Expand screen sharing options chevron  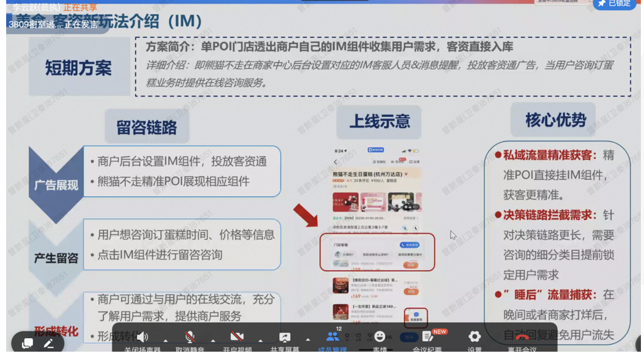307,341
